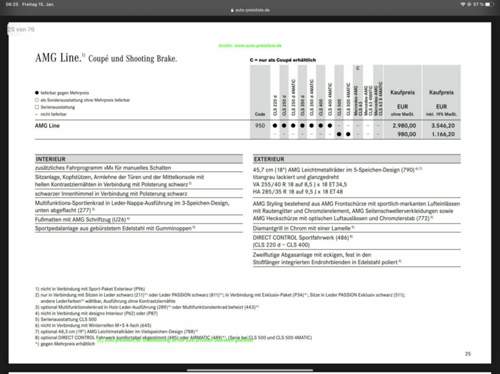Click the C marker above the model columns
The height and width of the screenshot is (374, 500).
tap(358, 68)
